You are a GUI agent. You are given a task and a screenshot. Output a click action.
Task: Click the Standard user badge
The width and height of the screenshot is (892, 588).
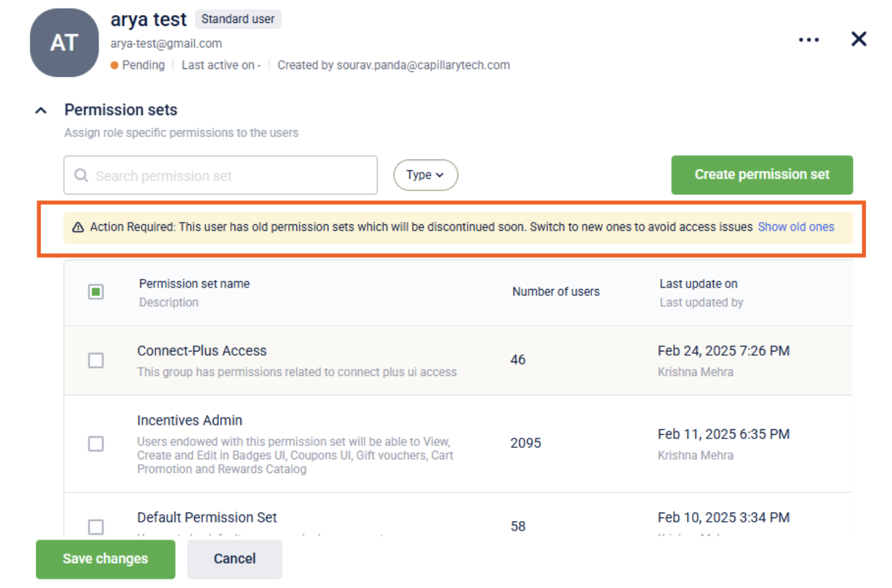coord(237,19)
